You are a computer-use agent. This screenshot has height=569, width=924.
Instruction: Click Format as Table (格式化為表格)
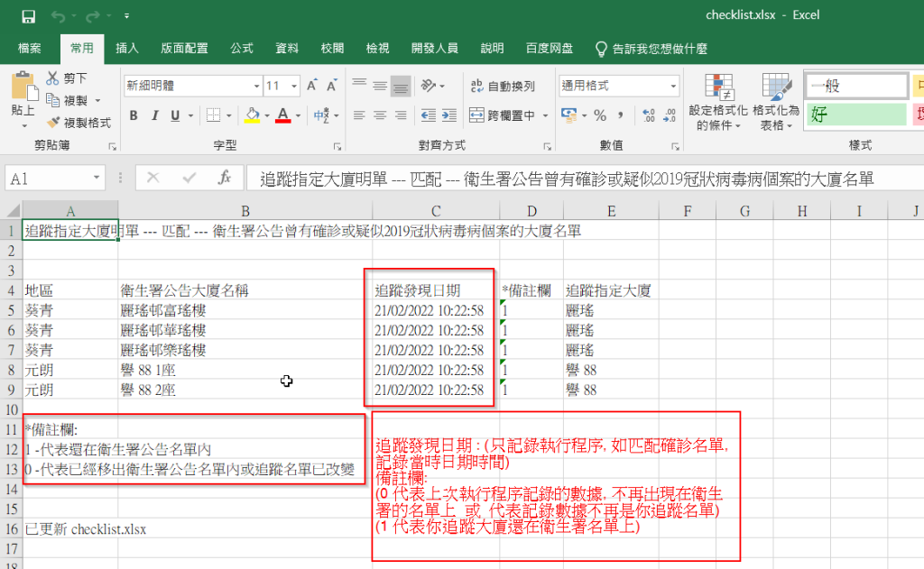tap(776, 102)
